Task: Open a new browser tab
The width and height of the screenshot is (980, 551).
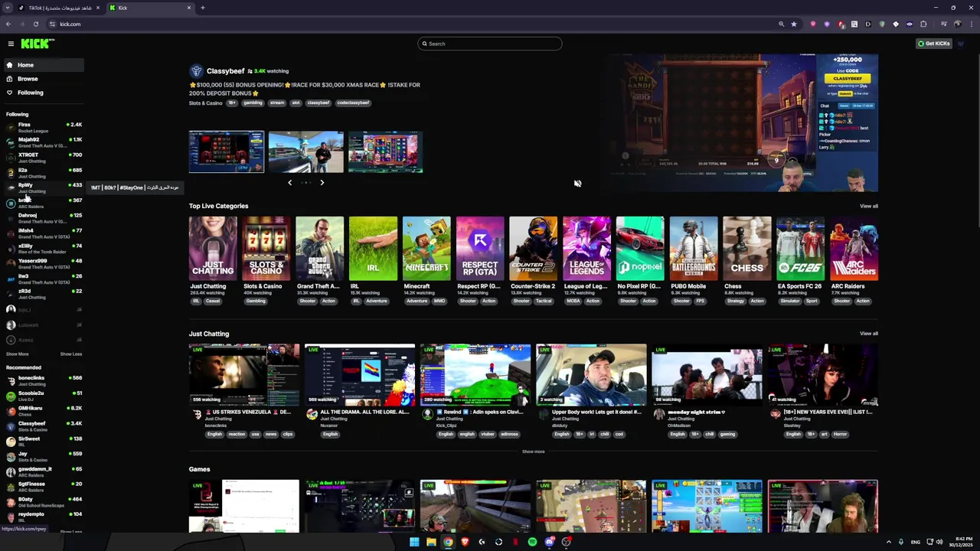Action: tap(203, 8)
